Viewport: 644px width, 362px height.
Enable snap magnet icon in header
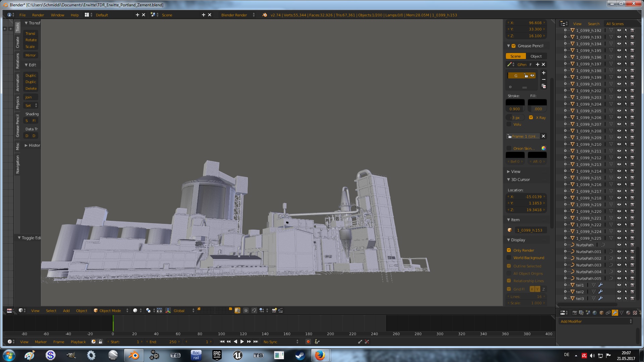coord(254,310)
